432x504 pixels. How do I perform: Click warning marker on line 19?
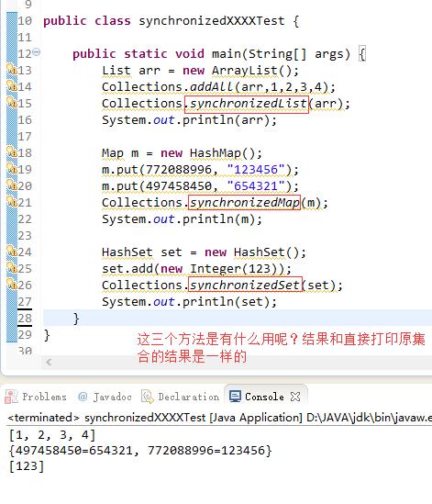click(12, 168)
